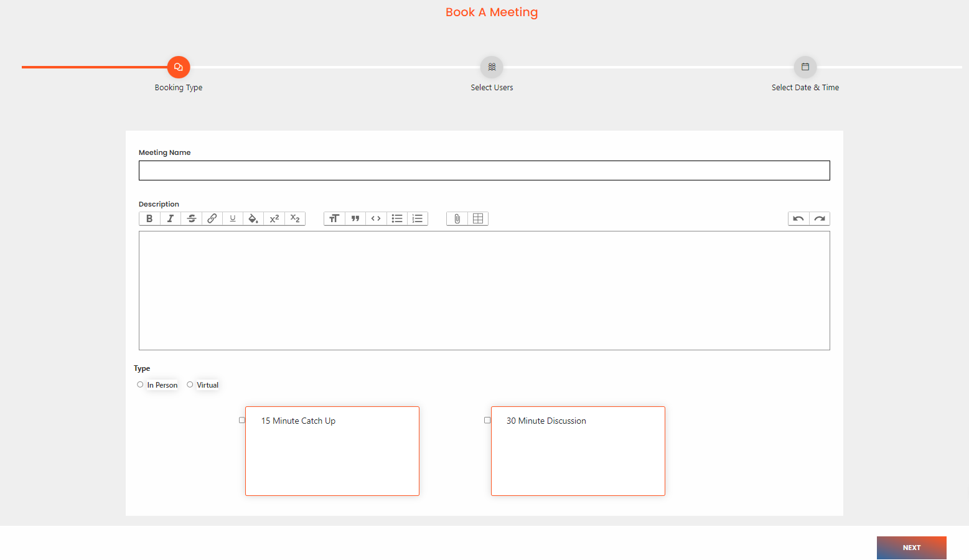Click the Book A Meeting heading

click(492, 12)
